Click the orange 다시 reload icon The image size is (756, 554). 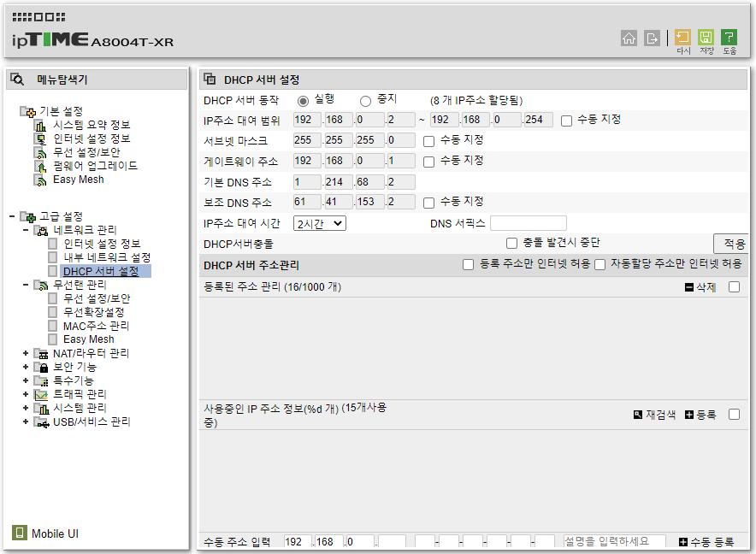coord(682,37)
